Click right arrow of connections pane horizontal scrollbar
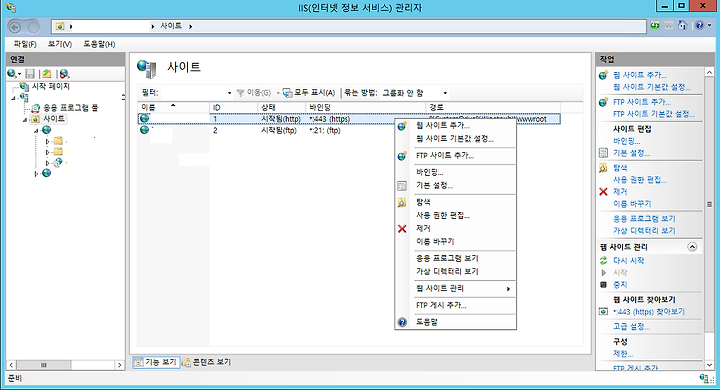This screenshot has width=720, height=390. tap(120, 365)
